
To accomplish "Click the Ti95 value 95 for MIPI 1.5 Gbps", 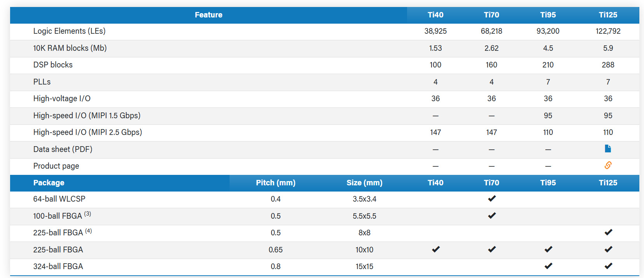I will tap(548, 116).
